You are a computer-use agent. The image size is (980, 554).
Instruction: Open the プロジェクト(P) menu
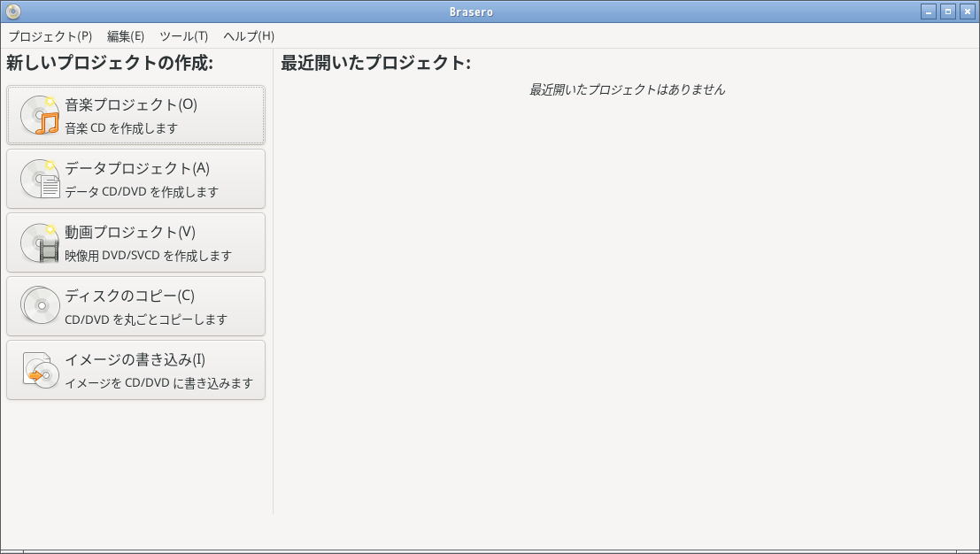click(50, 36)
